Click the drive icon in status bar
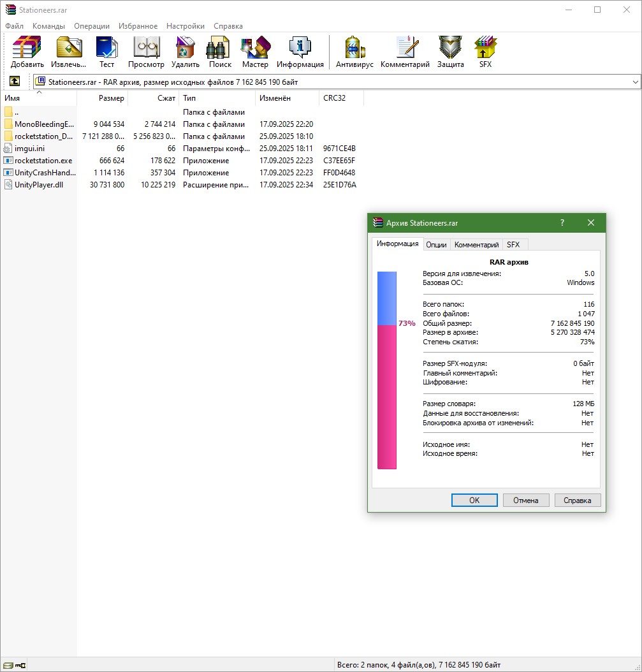The height and width of the screenshot is (672, 642). [x=8, y=665]
